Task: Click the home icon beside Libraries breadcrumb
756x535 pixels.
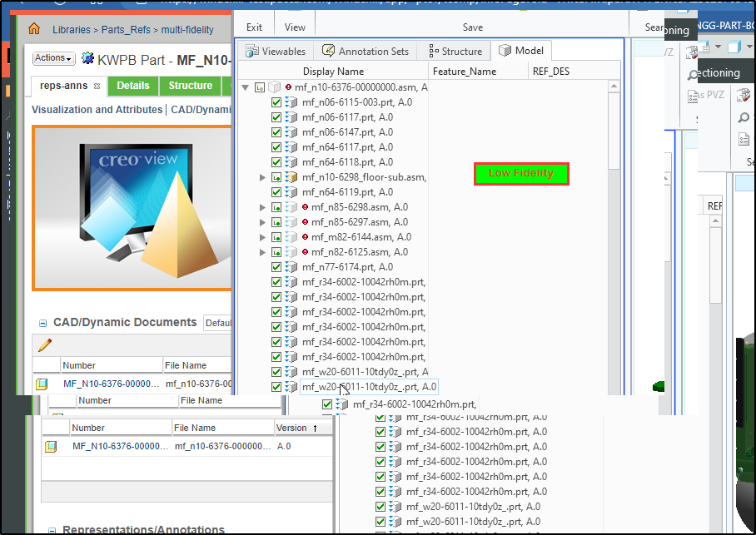Action: (34, 29)
